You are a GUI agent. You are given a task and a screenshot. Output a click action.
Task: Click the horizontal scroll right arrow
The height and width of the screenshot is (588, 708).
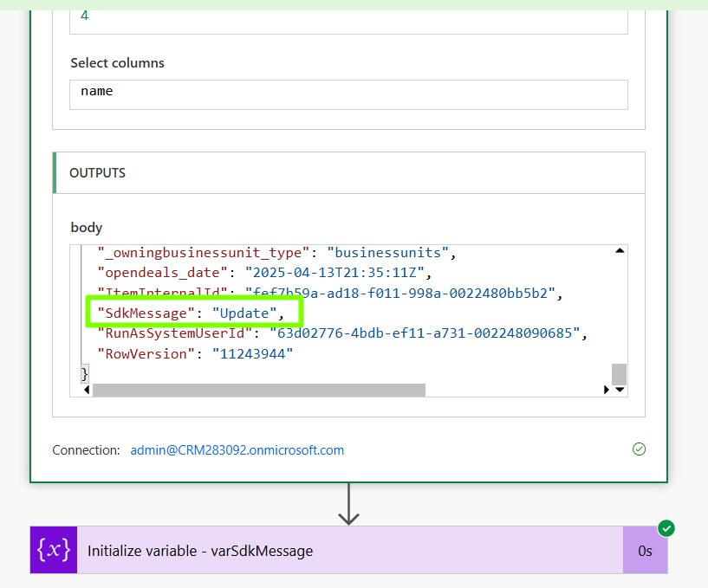point(606,390)
